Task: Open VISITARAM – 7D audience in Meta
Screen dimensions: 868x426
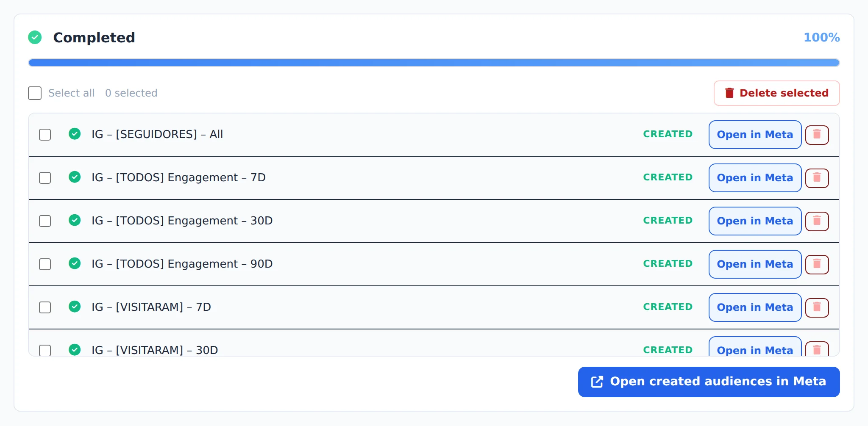Action: [755, 307]
